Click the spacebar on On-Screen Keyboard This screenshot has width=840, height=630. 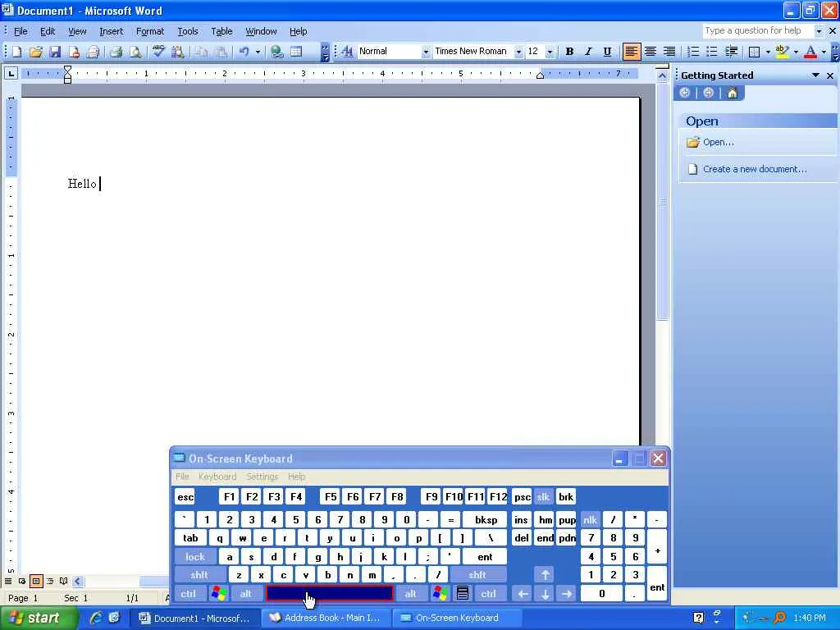[330, 593]
